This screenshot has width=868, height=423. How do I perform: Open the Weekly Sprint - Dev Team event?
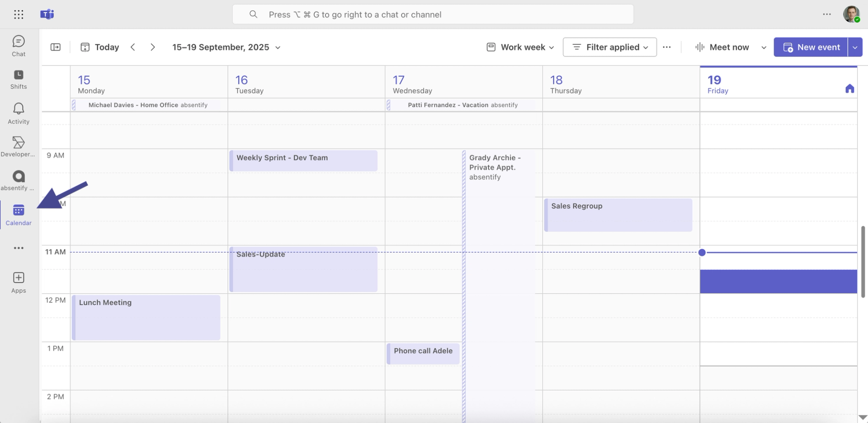coord(303,161)
